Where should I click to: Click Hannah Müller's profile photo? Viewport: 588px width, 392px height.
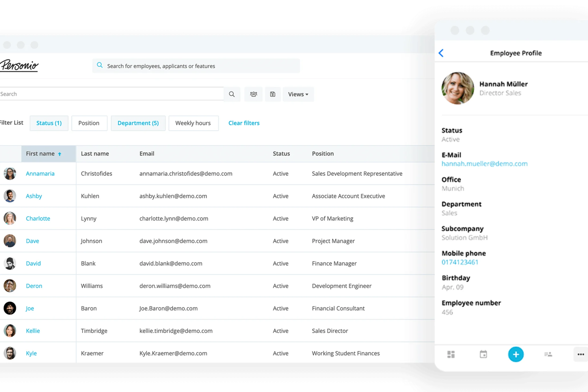click(458, 88)
